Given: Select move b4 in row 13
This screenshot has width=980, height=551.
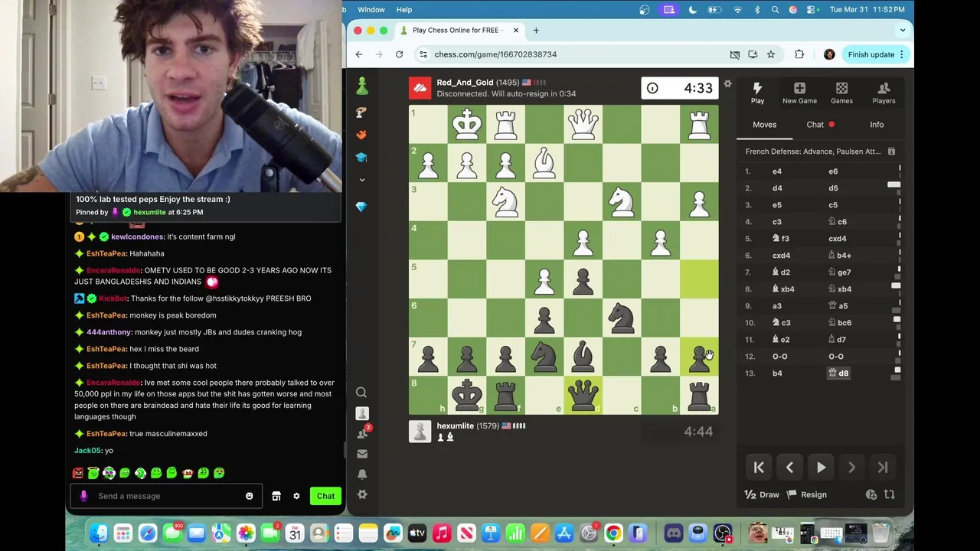Looking at the screenshot, I should pos(777,373).
